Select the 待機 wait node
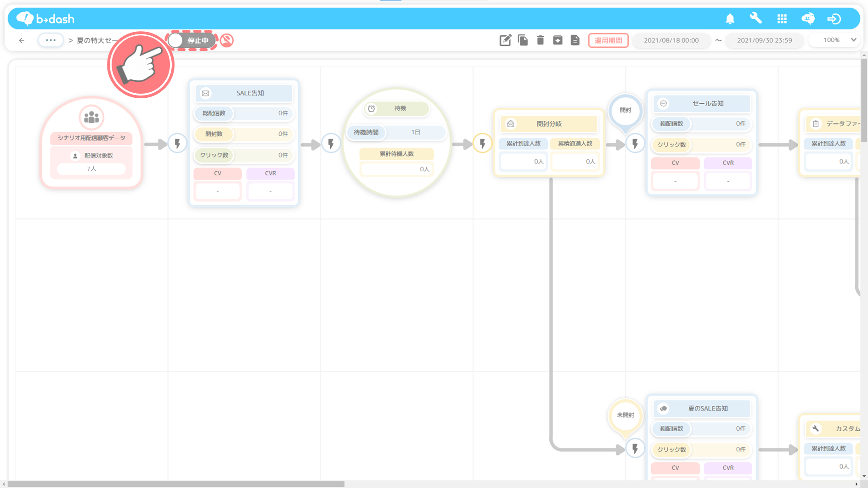The height and width of the screenshot is (488, 868). 397,109
